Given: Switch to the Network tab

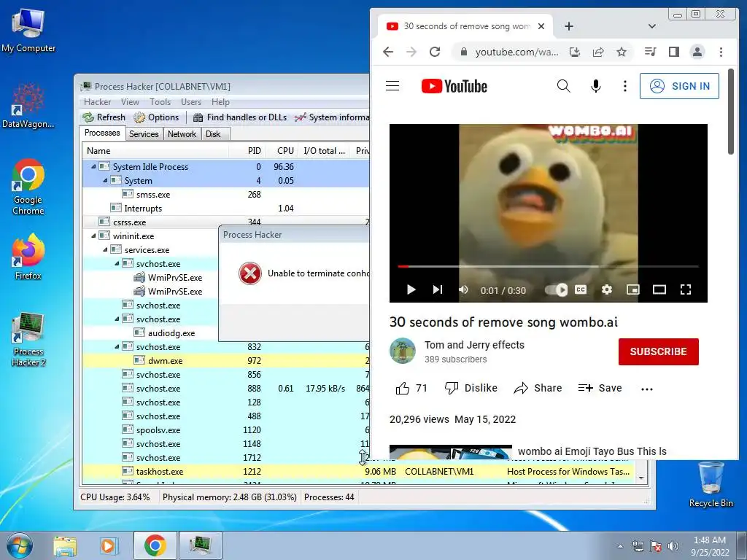Looking at the screenshot, I should [x=182, y=134].
